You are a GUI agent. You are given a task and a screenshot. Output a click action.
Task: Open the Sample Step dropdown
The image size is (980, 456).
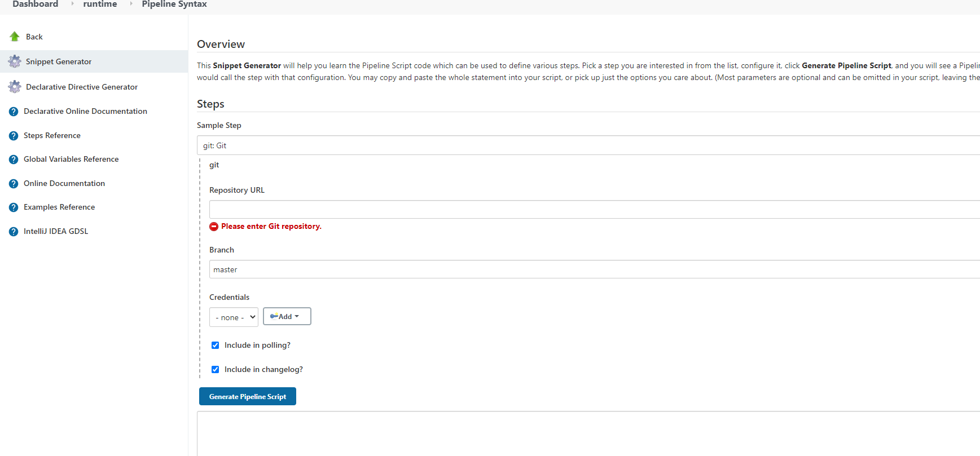[x=587, y=145]
